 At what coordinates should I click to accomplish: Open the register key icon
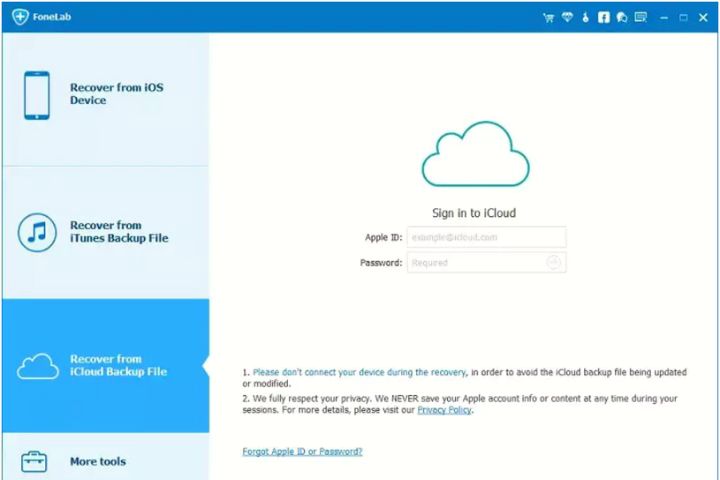585,17
